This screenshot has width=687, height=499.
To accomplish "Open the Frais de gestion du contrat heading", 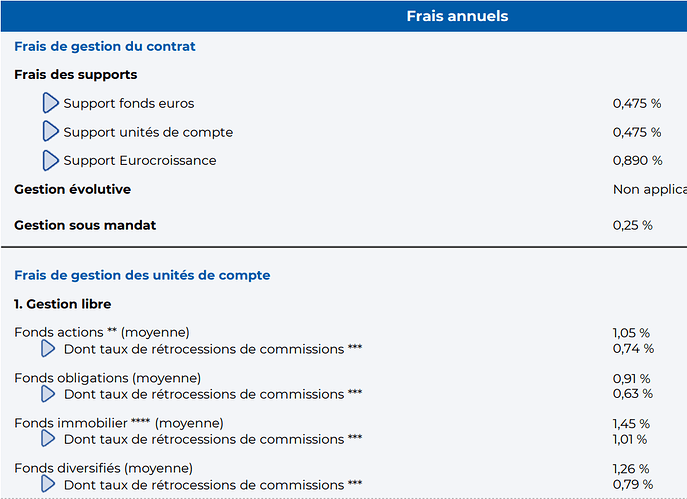I will coord(105,46).
